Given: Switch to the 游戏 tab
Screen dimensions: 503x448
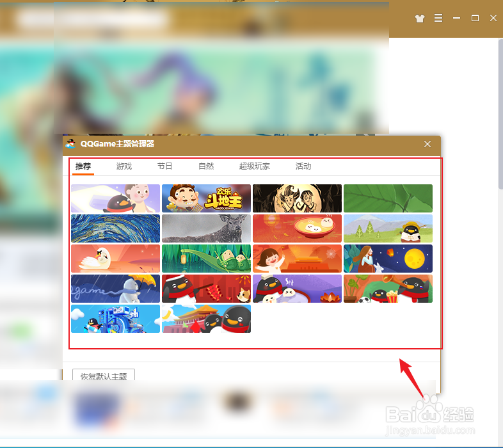Looking at the screenshot, I should pos(124,166).
